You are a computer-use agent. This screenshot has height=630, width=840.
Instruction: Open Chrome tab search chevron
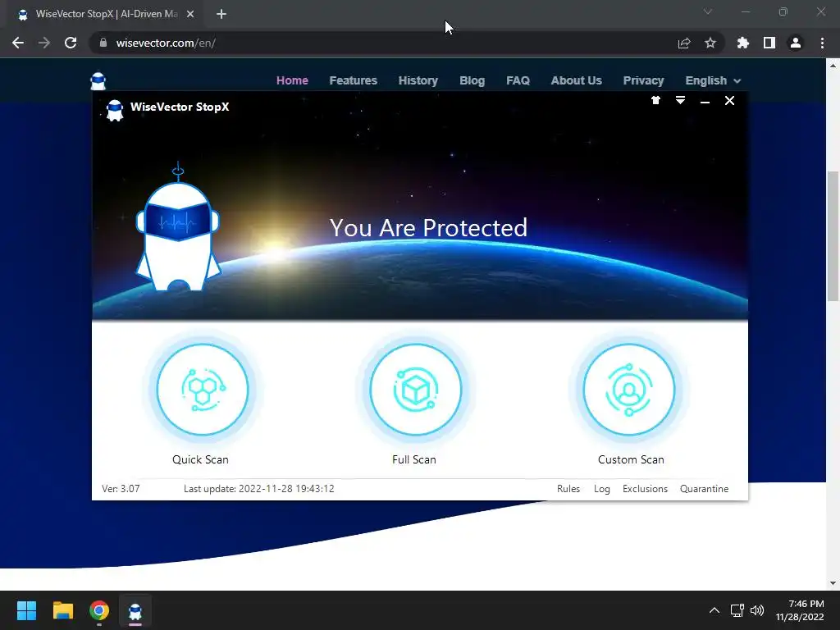coord(708,11)
